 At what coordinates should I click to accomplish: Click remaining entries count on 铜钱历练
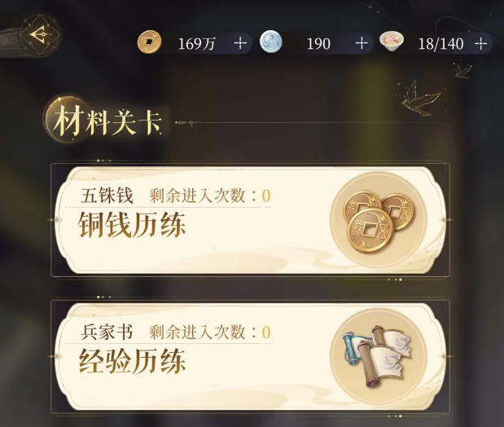click(x=210, y=196)
